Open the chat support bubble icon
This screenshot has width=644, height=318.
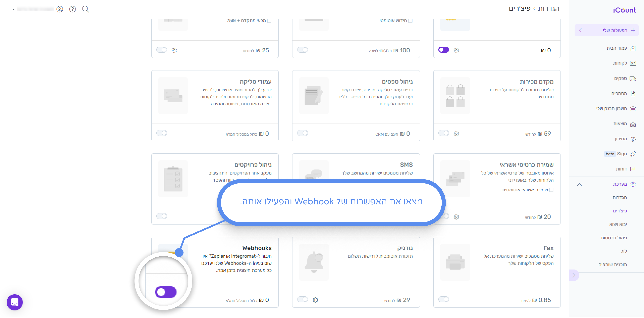coord(15,302)
